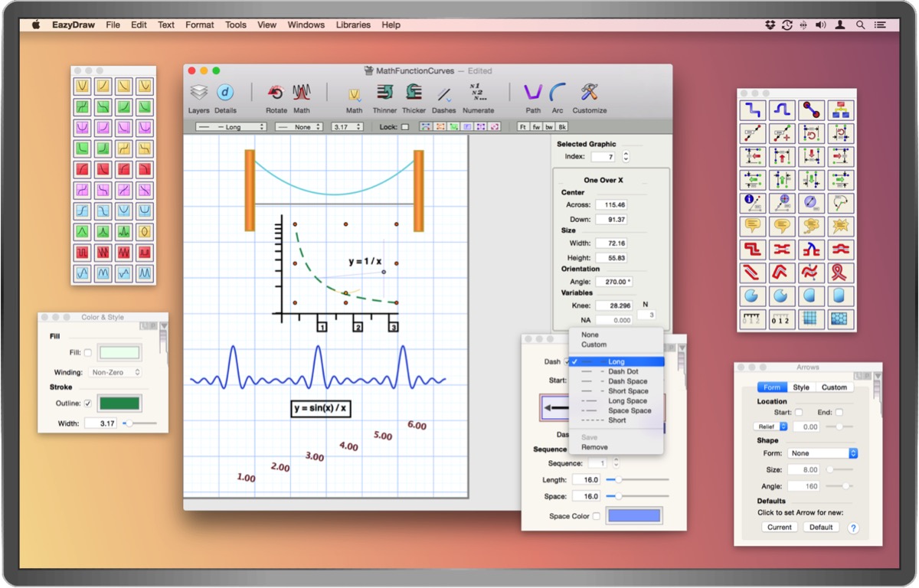Select the Thinner stroke tool
The height and width of the screenshot is (588, 919).
(x=384, y=93)
